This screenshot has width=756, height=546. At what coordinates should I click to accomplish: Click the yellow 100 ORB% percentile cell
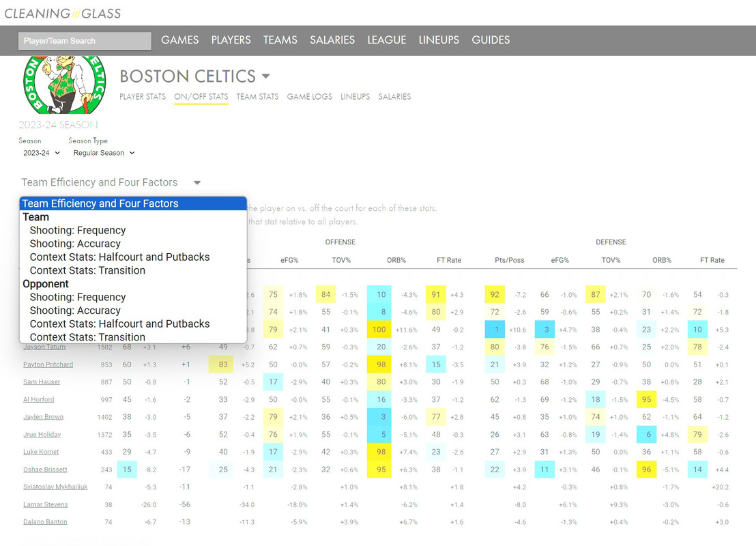tap(379, 330)
